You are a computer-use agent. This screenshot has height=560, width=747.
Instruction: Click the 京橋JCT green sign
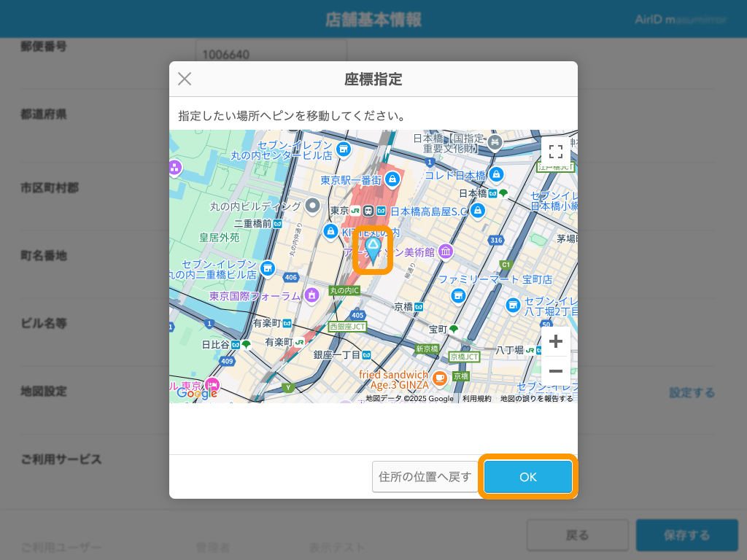coord(465,357)
